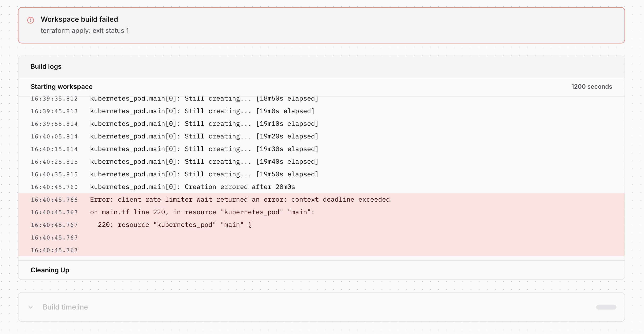
Task: Click the 19m0s elapsed log entry
Action: click(x=202, y=111)
